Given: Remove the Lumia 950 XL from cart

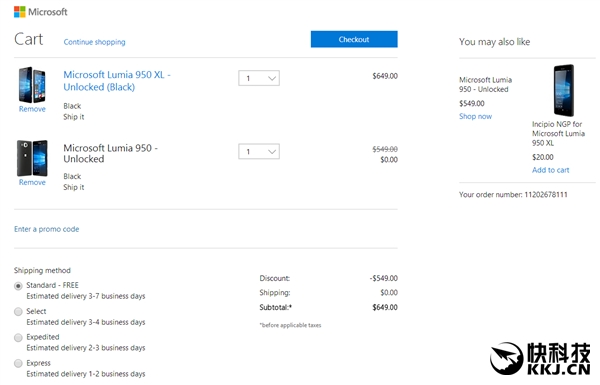Looking at the screenshot, I should (32, 109).
